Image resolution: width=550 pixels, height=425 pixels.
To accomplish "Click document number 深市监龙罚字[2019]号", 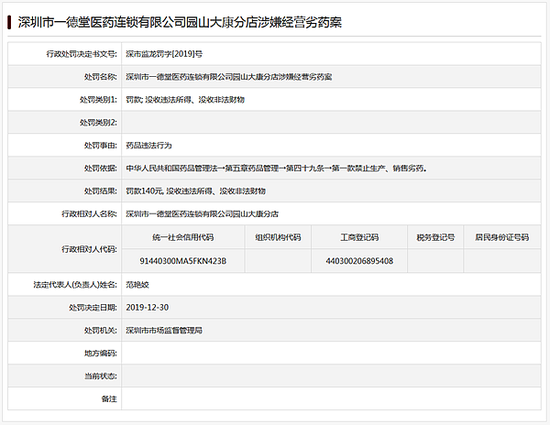I will [x=164, y=54].
